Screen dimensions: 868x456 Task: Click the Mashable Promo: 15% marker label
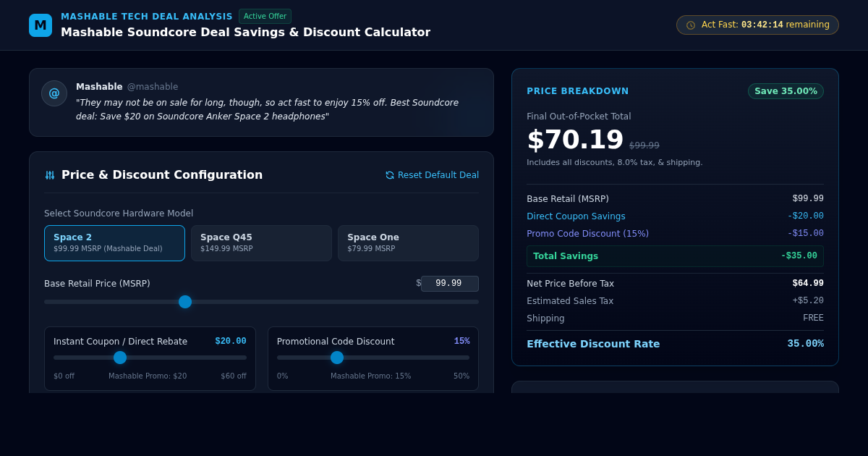(370, 376)
